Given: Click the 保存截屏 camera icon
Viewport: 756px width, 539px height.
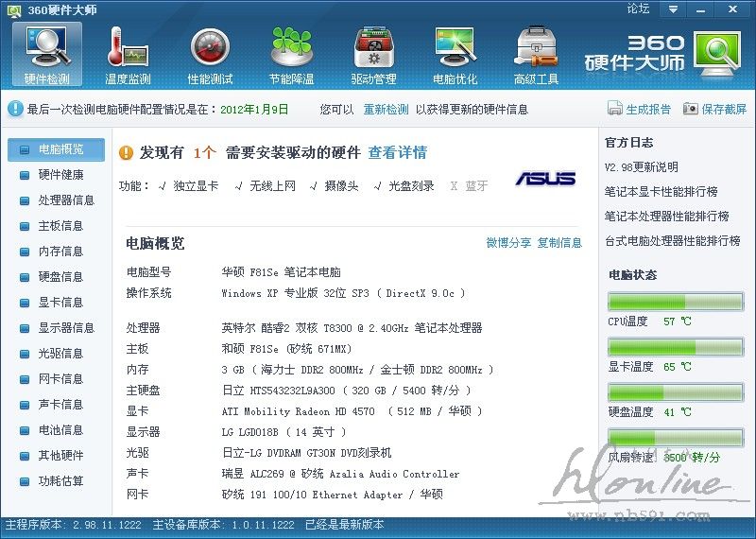Looking at the screenshot, I should coord(691,109).
